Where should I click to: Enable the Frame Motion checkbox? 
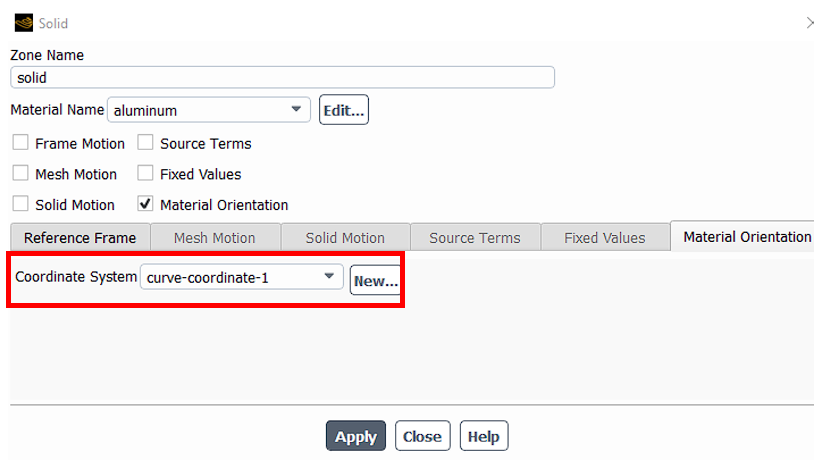point(21,143)
